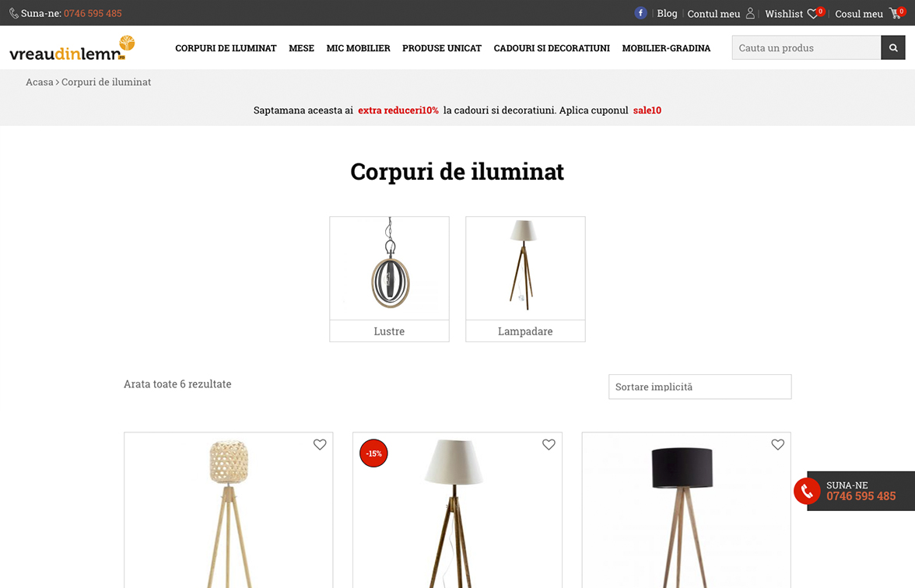The image size is (915, 588).
Task: Open the Produse unicat menu item
Action: click(x=442, y=48)
